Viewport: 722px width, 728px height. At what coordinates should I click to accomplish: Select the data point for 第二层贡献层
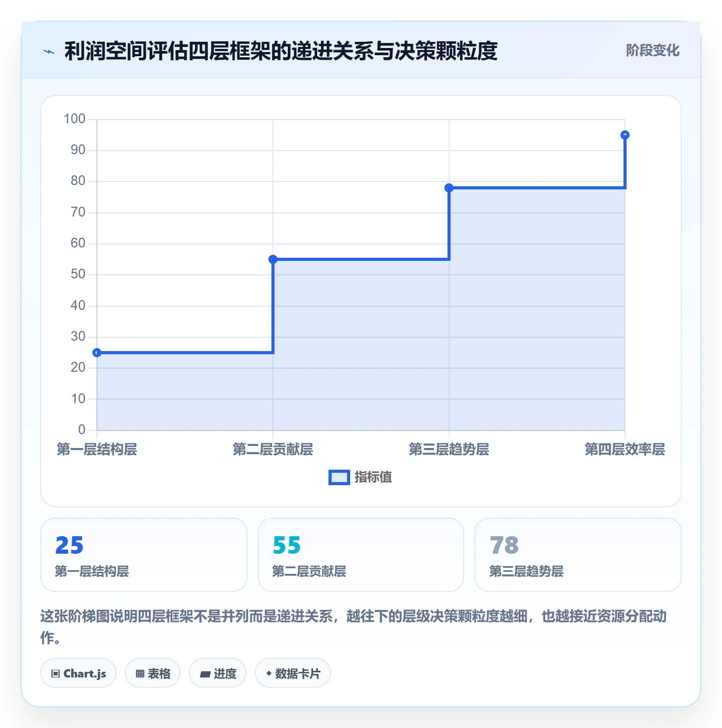click(273, 259)
